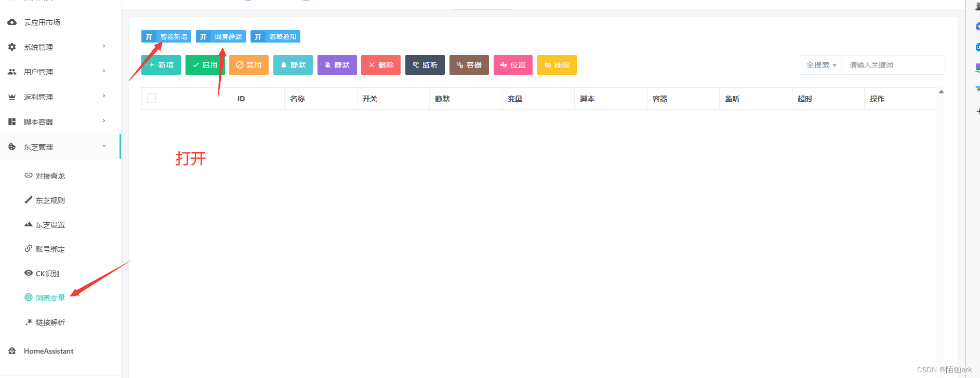Click the green 启用 enable button

205,65
